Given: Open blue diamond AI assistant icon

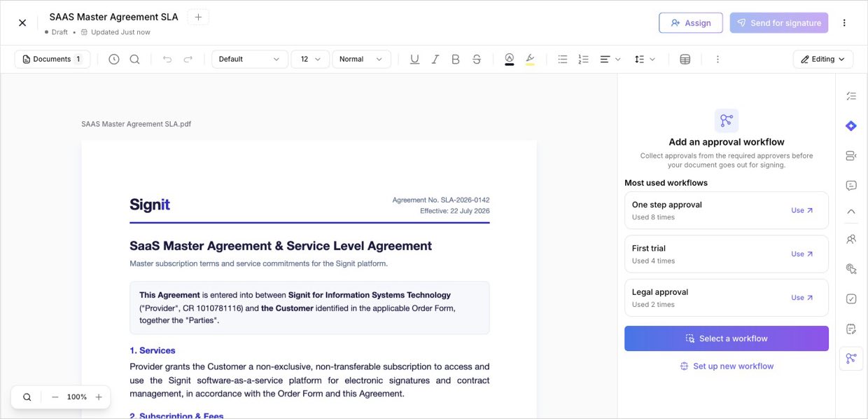Looking at the screenshot, I should [x=851, y=126].
